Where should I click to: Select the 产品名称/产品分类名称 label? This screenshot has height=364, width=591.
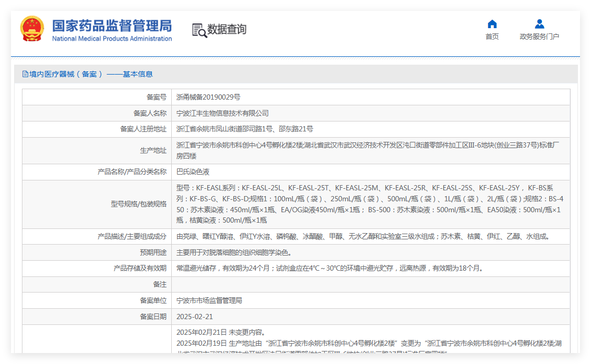tap(132, 172)
